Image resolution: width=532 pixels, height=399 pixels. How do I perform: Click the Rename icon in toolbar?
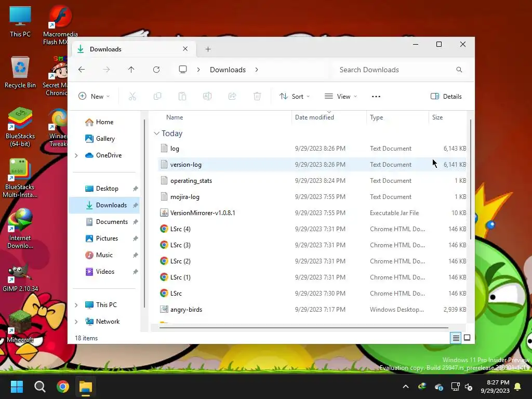(207, 96)
